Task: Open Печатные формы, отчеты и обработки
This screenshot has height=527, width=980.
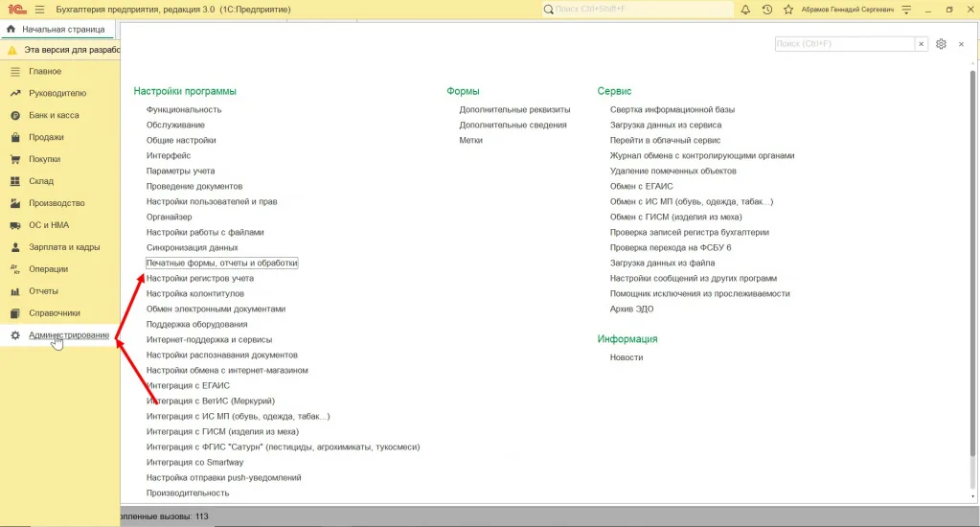Action: coord(222,263)
